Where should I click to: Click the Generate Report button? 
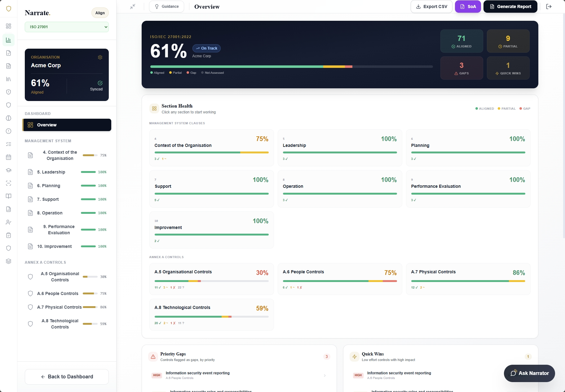click(510, 6)
